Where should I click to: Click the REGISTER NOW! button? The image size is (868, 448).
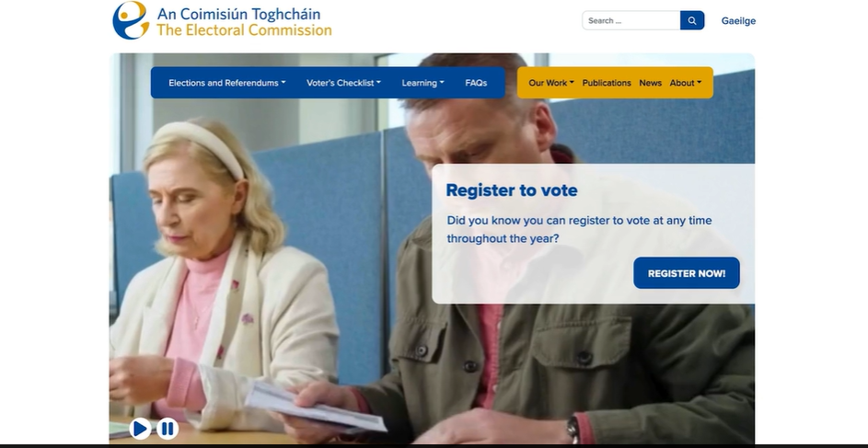(687, 273)
